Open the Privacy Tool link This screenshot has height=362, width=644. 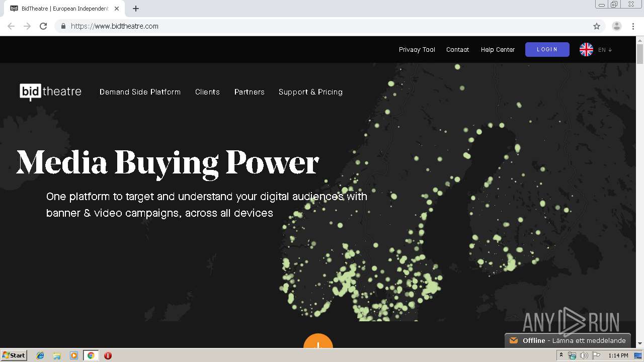coord(417,50)
